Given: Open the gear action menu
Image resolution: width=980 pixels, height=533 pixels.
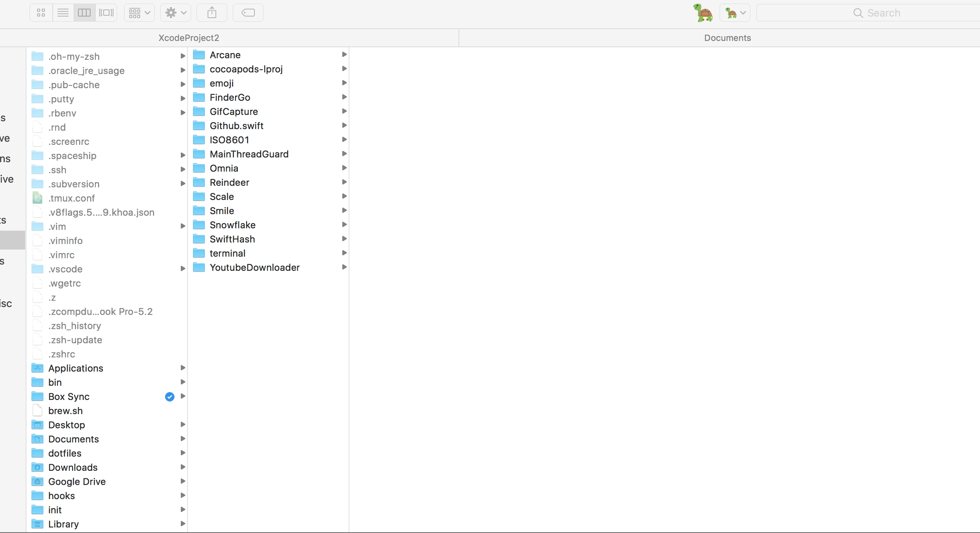Looking at the screenshot, I should coord(176,13).
